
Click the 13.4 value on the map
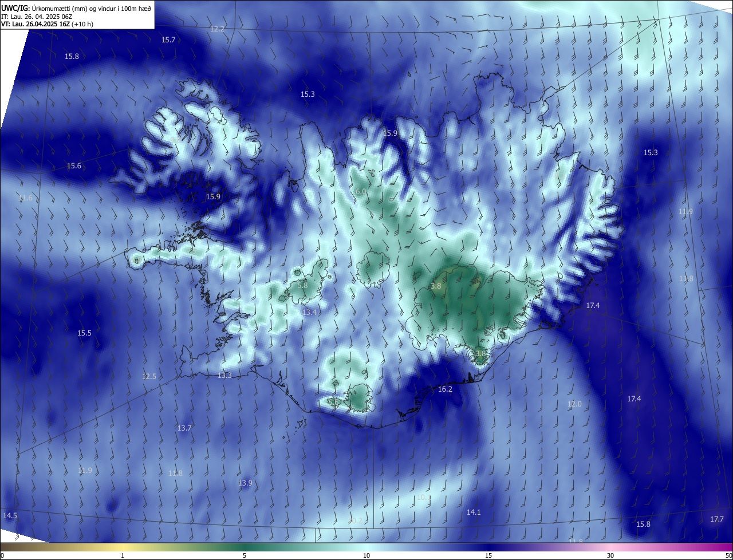tap(309, 312)
